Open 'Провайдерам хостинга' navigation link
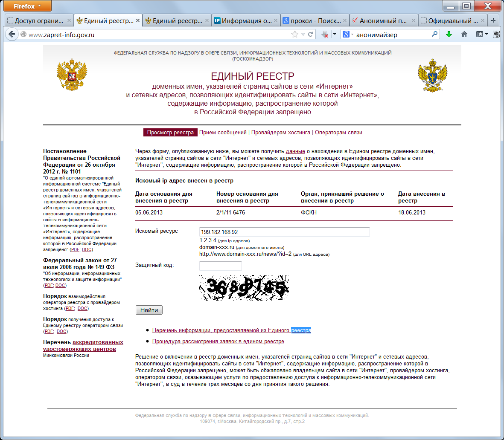 [280, 133]
